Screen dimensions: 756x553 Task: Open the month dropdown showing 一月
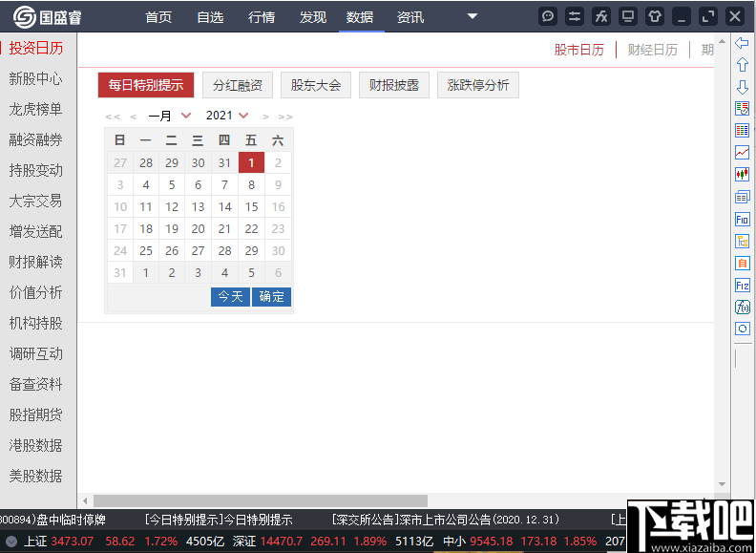(170, 116)
